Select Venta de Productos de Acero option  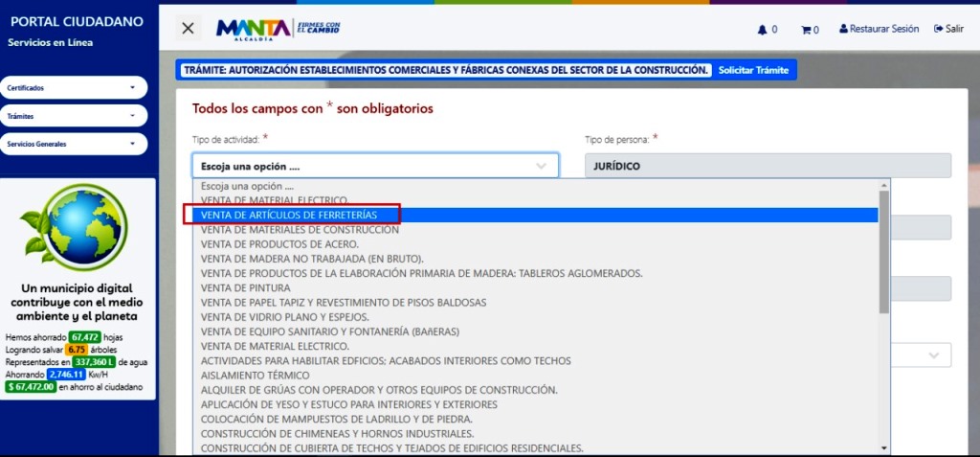click(279, 244)
